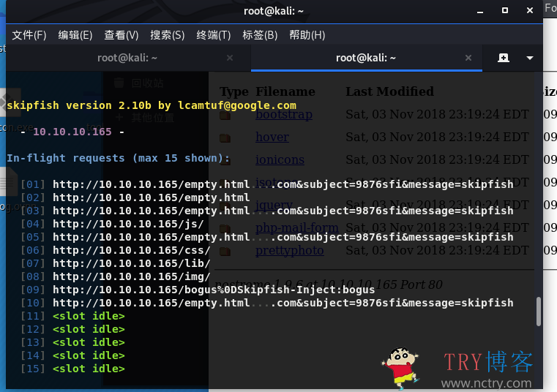Click the 回收站 trash icon
Screen dimensions: 557x392
click(x=117, y=83)
